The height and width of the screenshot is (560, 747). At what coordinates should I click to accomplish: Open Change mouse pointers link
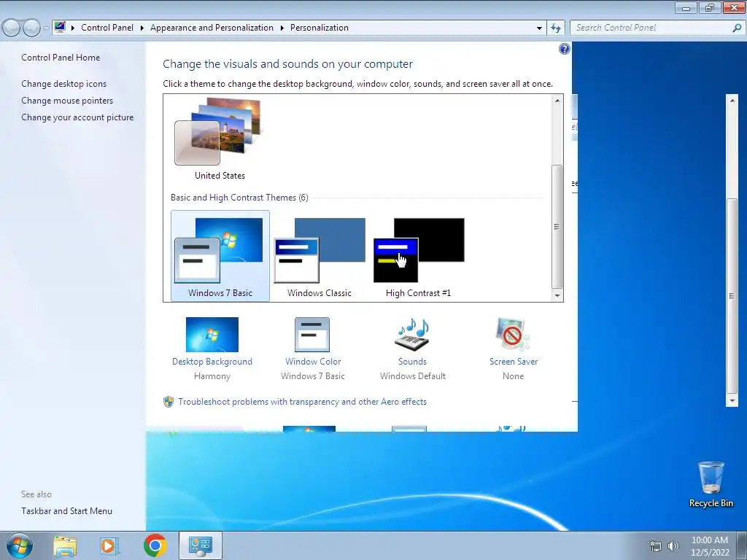coord(67,101)
